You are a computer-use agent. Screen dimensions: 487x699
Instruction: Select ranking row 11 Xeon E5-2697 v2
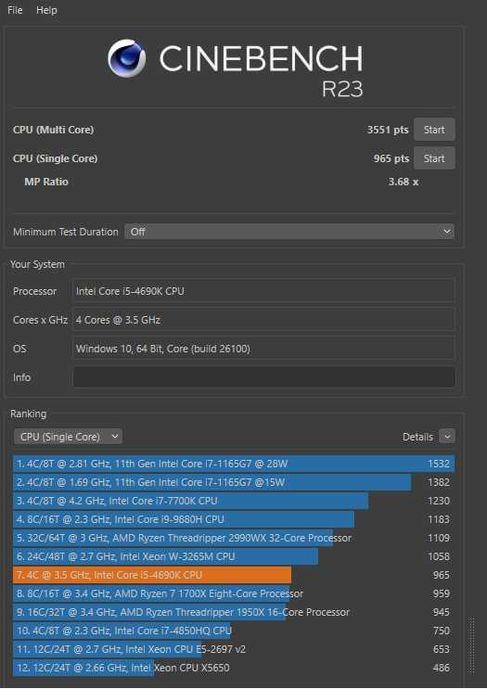[234, 650]
